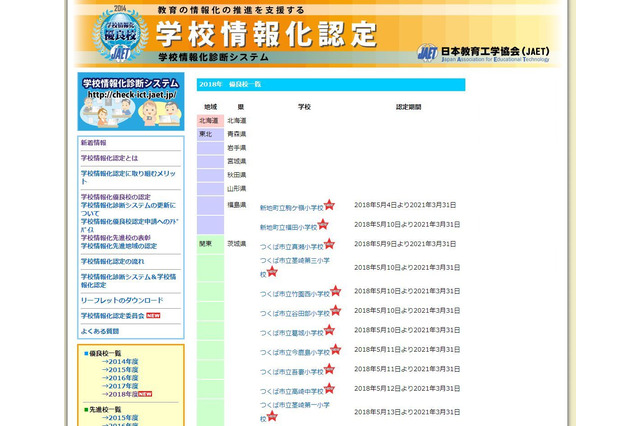Click the 関東 region cell
The image size is (640, 426).
point(210,244)
